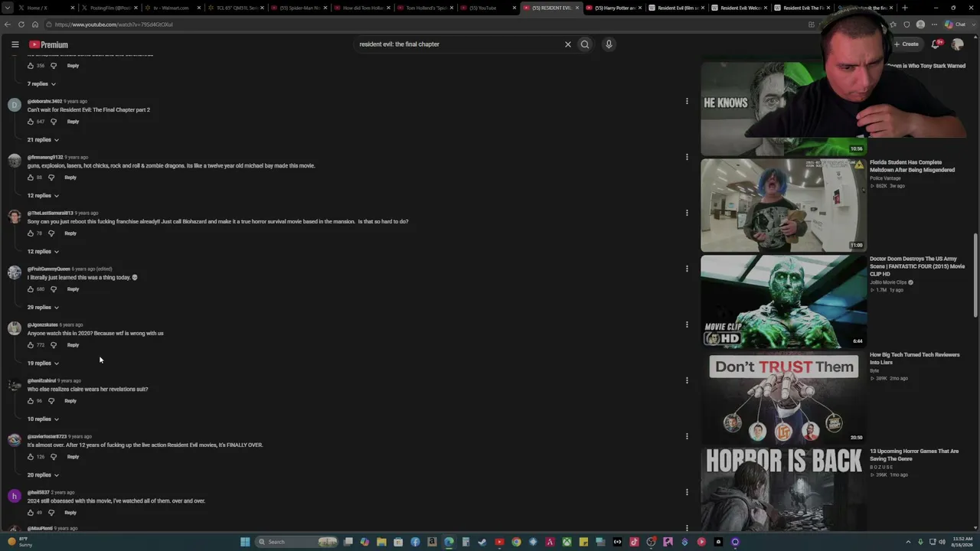Like the 'Can't wait for Resident Evil' comment
This screenshot has height=551, width=980.
pos(31,122)
